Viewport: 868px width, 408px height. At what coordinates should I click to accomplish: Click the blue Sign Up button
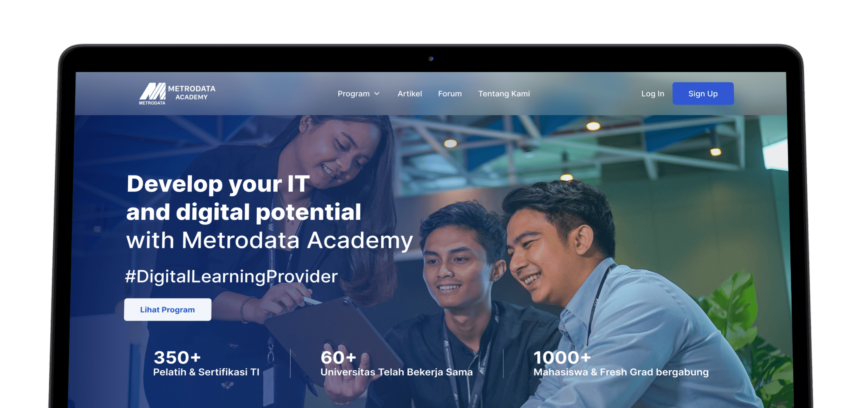click(x=703, y=94)
